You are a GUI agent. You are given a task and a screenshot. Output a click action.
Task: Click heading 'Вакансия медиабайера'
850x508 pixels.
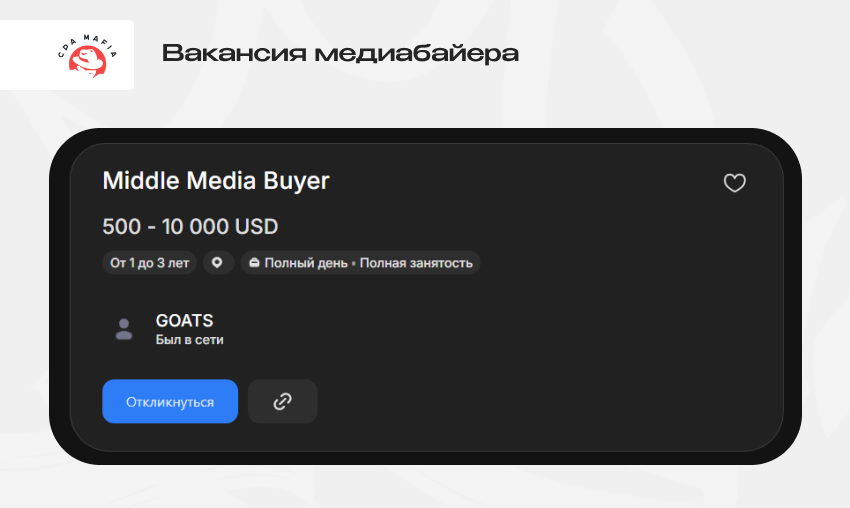coord(340,53)
